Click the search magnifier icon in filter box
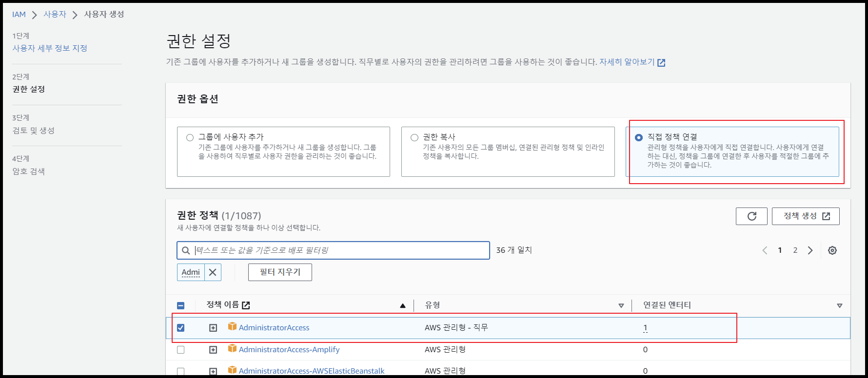This screenshot has height=378, width=868. click(x=186, y=250)
